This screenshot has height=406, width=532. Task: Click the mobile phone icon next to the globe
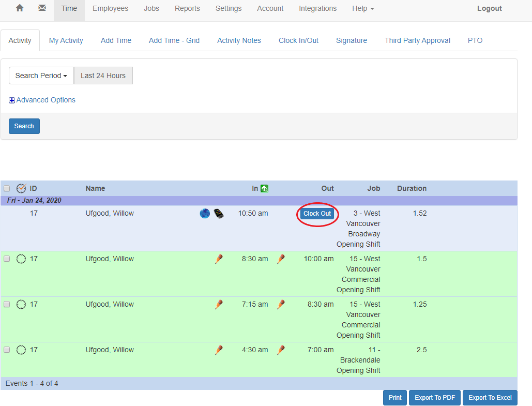219,213
